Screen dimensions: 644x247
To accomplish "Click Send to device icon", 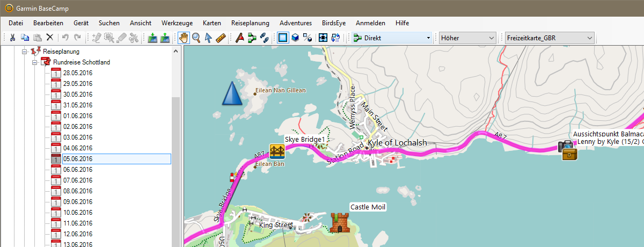I will 152,38.
